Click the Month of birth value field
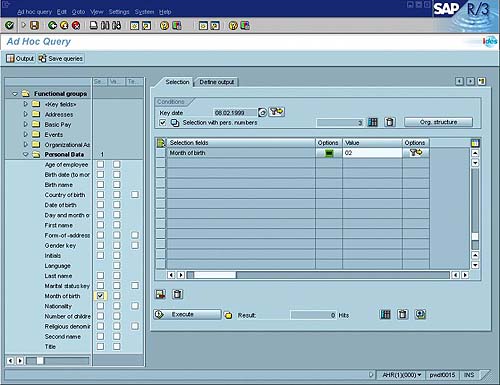 pos(372,153)
